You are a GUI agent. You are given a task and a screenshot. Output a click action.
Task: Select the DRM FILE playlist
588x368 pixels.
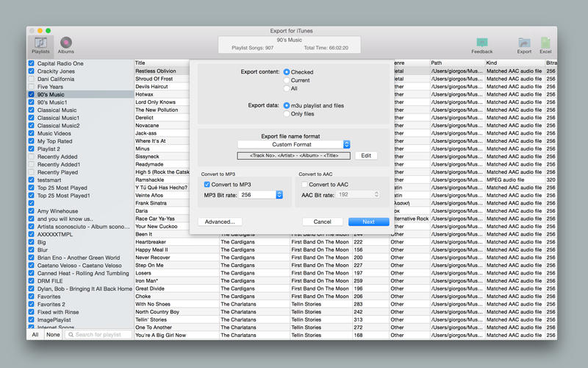pos(50,281)
